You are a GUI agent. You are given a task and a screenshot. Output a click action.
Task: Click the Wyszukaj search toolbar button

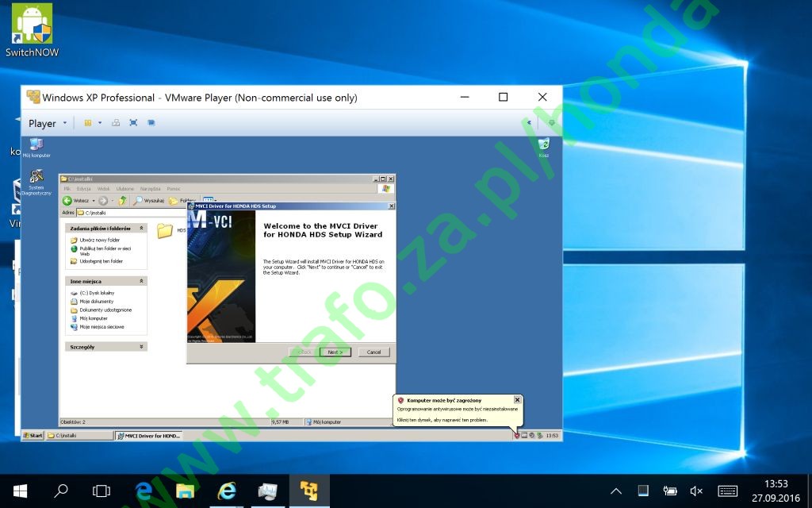coord(149,201)
